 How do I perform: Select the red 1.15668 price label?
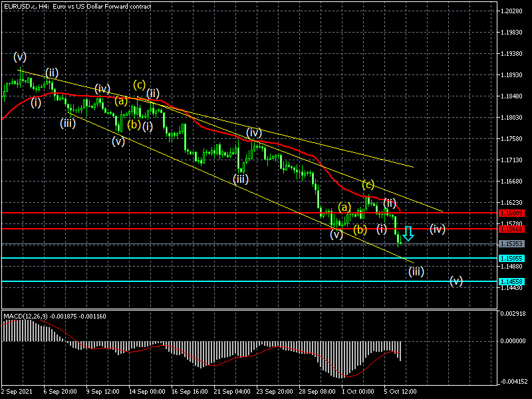coord(512,229)
